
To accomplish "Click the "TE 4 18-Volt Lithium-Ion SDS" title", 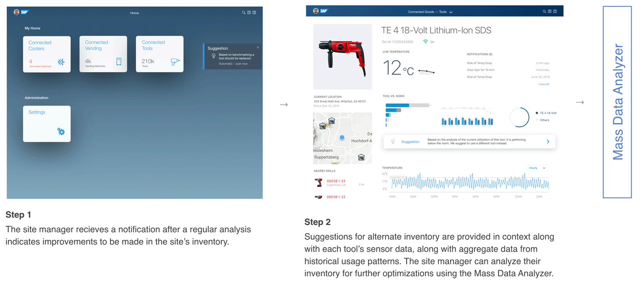I will [436, 30].
